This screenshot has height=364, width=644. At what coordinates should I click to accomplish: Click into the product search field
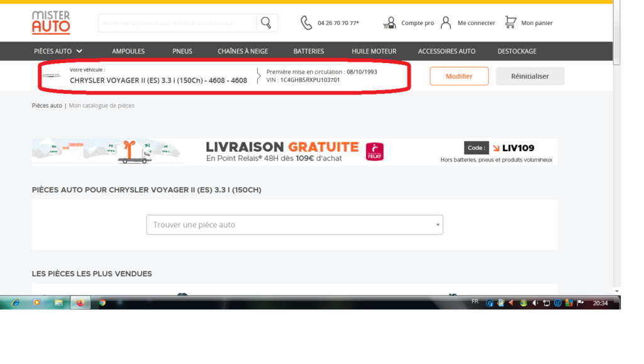click(x=177, y=23)
